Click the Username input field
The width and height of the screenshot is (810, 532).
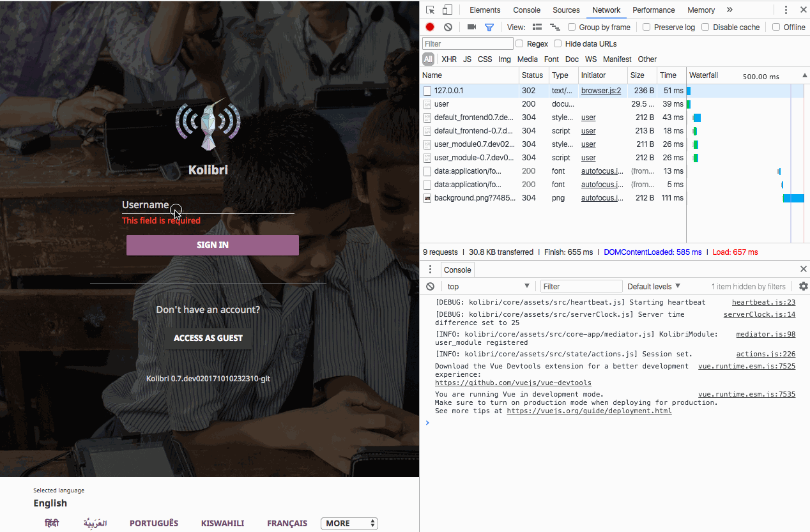208,205
